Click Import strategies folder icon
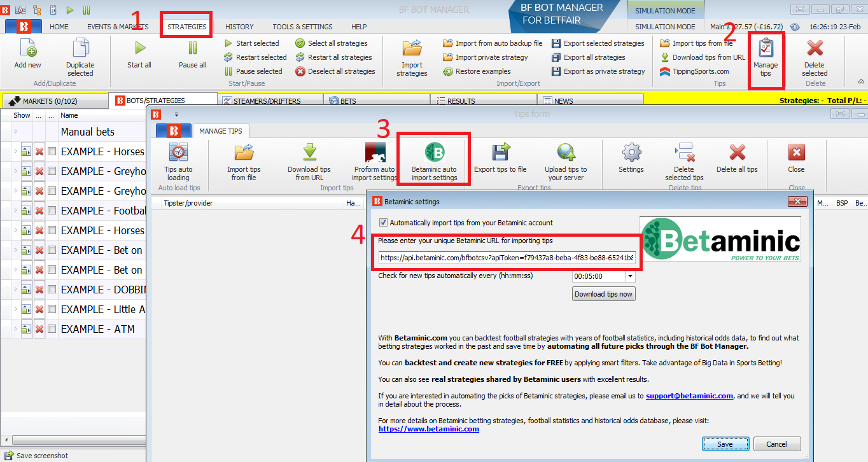 pos(412,48)
